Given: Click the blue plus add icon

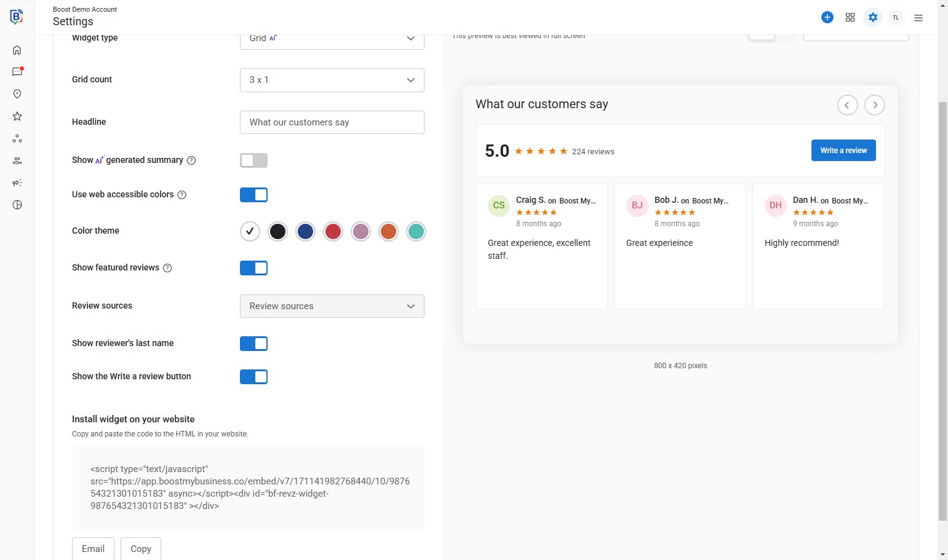Looking at the screenshot, I should coord(827,17).
